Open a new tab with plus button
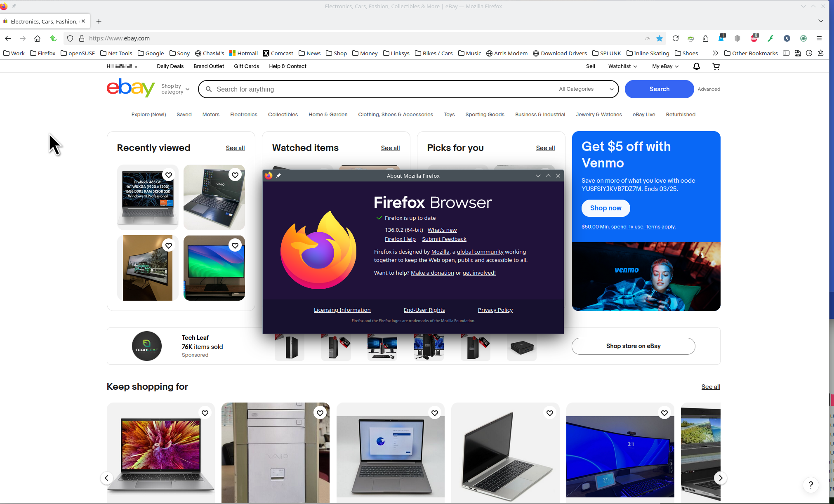 [99, 21]
